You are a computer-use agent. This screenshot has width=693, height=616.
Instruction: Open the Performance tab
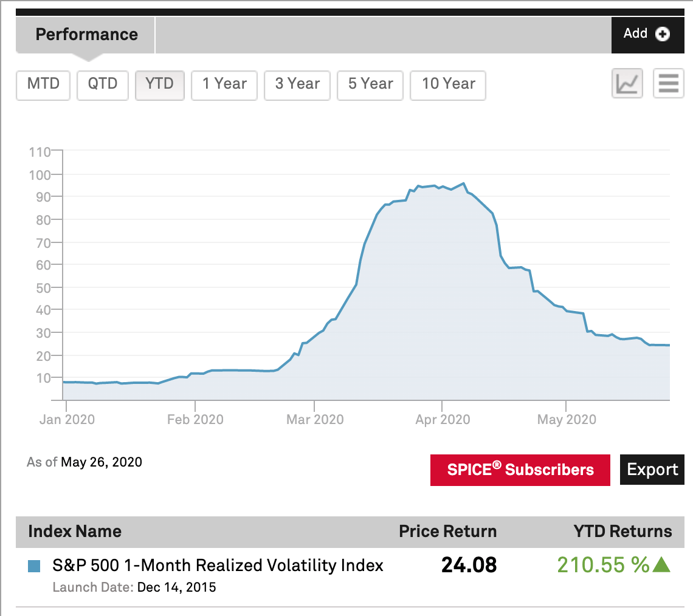[x=86, y=35]
